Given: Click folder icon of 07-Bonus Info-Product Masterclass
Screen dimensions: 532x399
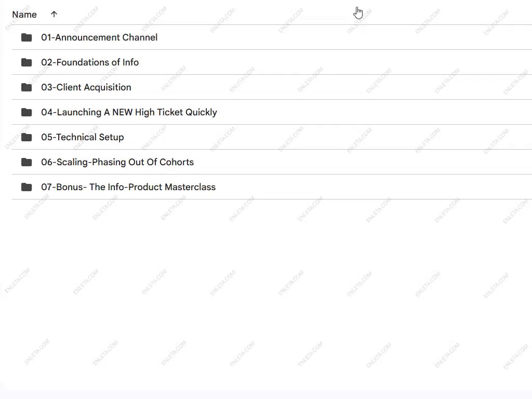Looking at the screenshot, I should pos(26,187).
